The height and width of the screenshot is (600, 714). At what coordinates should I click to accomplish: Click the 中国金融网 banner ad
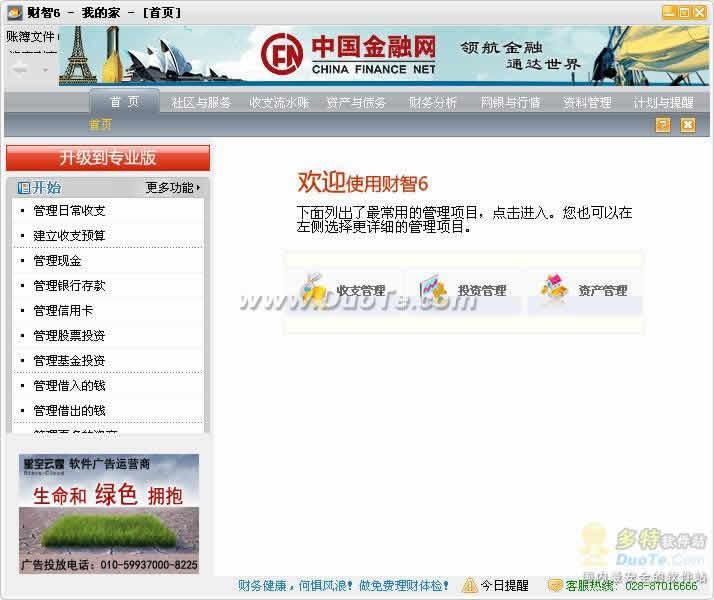coord(384,56)
